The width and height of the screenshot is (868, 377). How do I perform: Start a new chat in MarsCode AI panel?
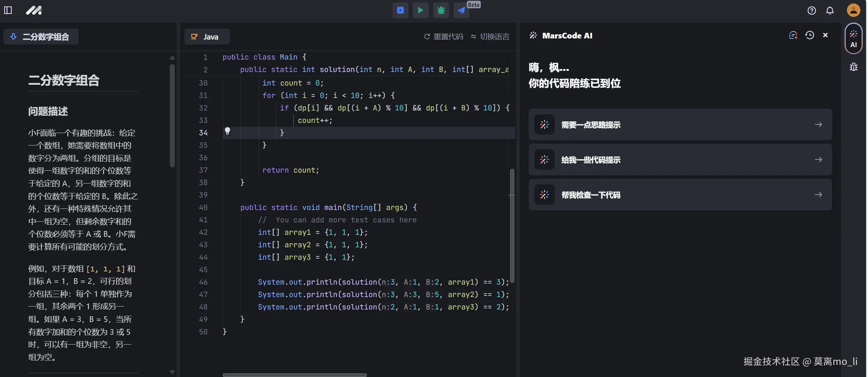pos(793,35)
